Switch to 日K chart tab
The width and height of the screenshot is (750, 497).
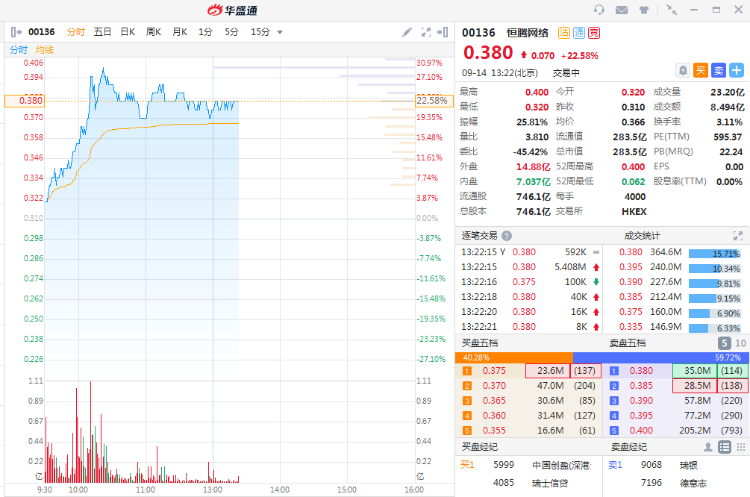pyautogui.click(x=128, y=32)
